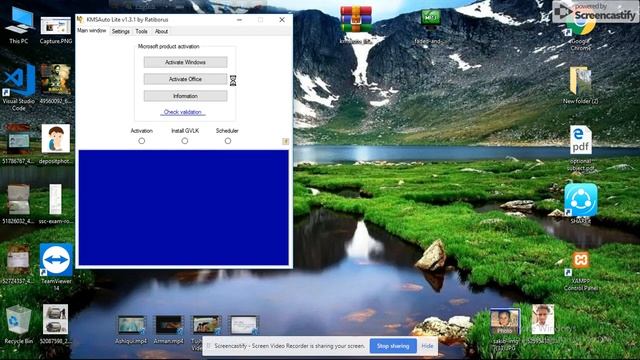The image size is (640, 360).
Task: Click the small icon above the blue console
Action: coord(286,141)
